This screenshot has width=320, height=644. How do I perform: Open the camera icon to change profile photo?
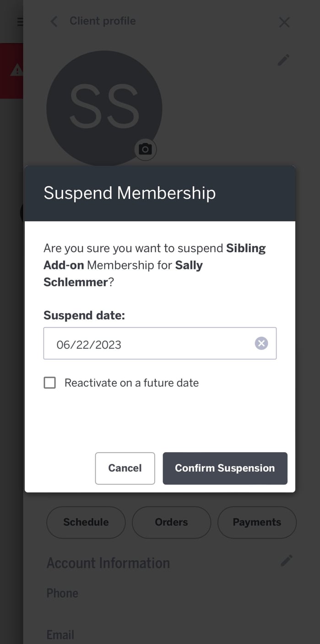(145, 149)
